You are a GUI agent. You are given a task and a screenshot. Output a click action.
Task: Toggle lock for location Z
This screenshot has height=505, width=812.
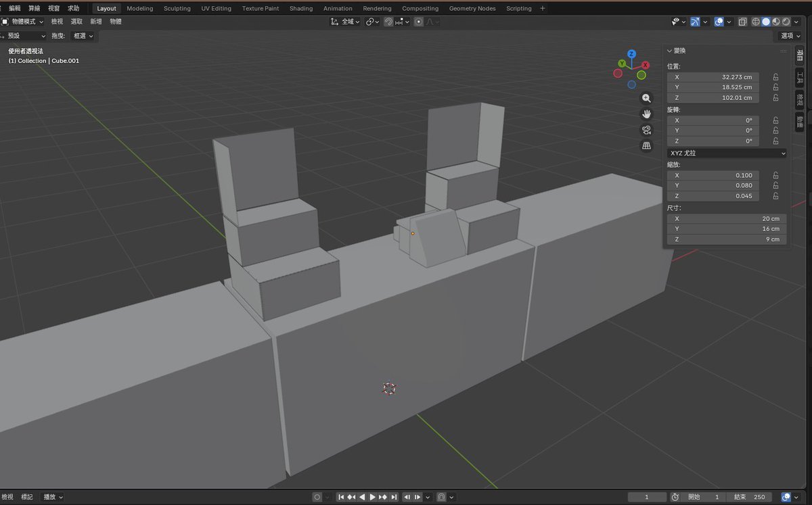[x=775, y=98]
